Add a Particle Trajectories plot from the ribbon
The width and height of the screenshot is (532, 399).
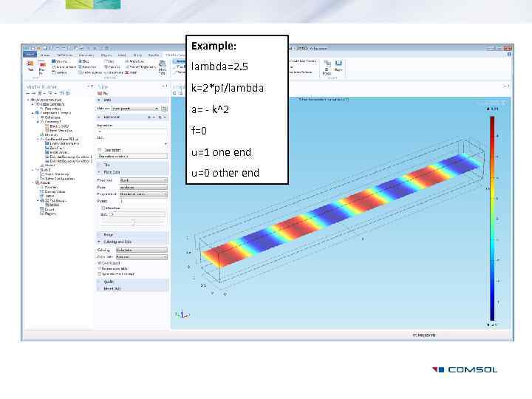point(140,67)
